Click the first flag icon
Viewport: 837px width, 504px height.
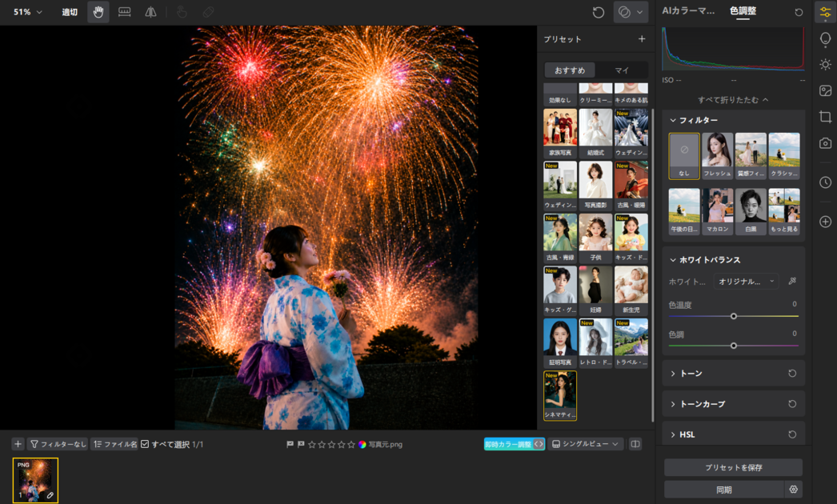290,444
